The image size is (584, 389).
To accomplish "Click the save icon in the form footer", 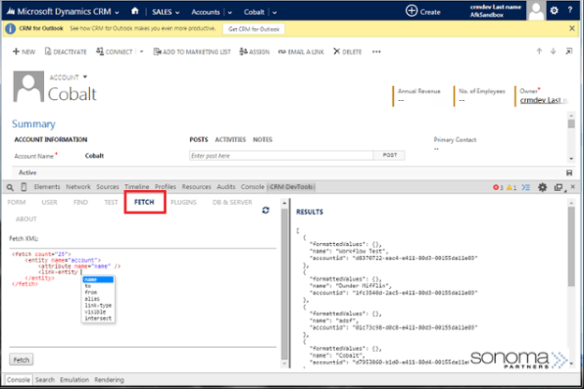I will coord(569,173).
